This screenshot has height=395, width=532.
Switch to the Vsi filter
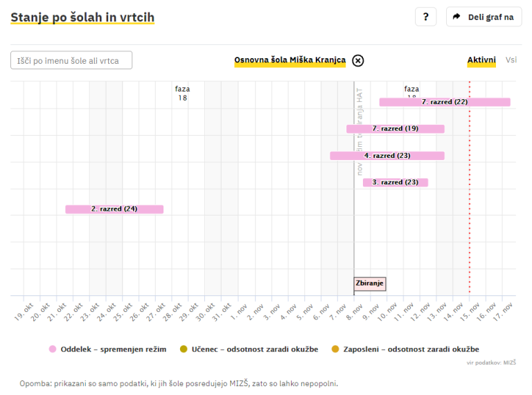[x=511, y=60]
